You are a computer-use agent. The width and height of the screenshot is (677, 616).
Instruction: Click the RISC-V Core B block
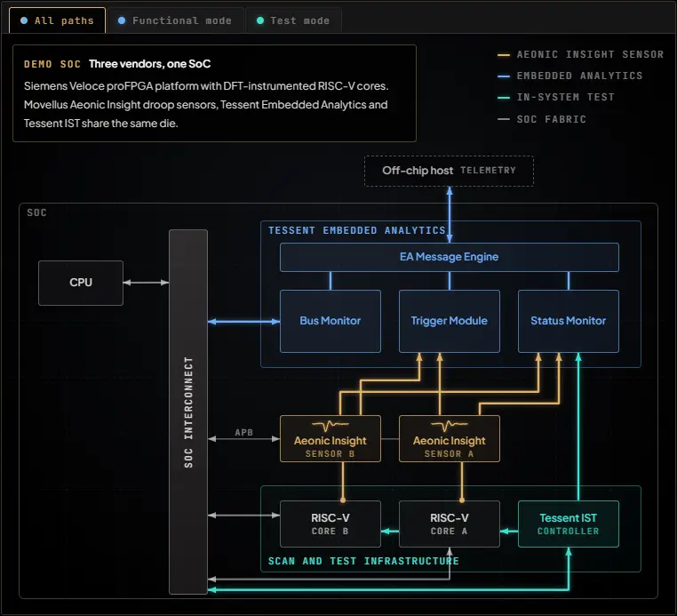[x=331, y=524]
